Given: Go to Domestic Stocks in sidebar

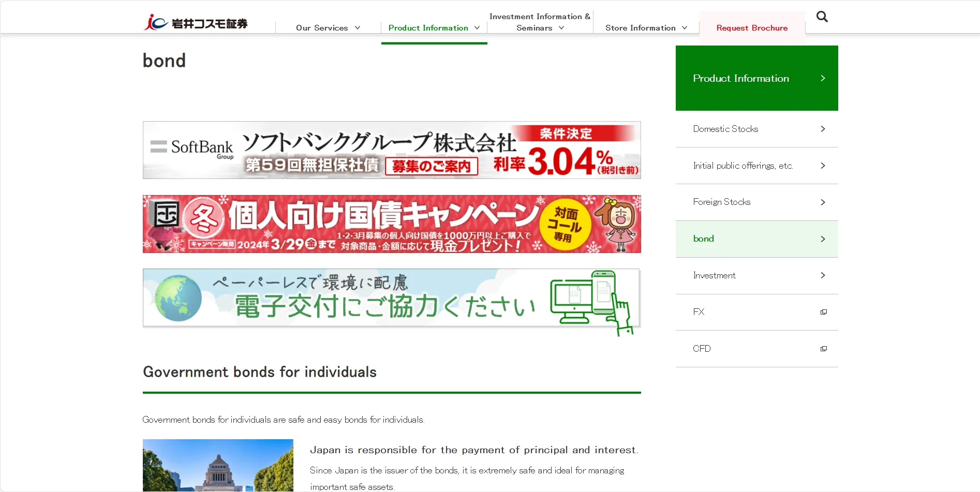Looking at the screenshot, I should click(756, 129).
